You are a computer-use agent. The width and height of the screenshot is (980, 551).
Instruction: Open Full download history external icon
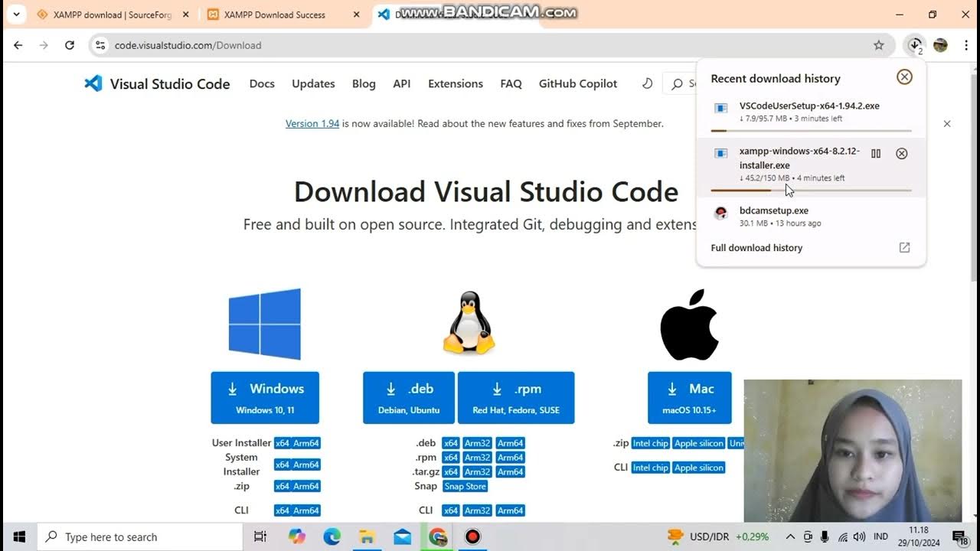[x=904, y=248]
